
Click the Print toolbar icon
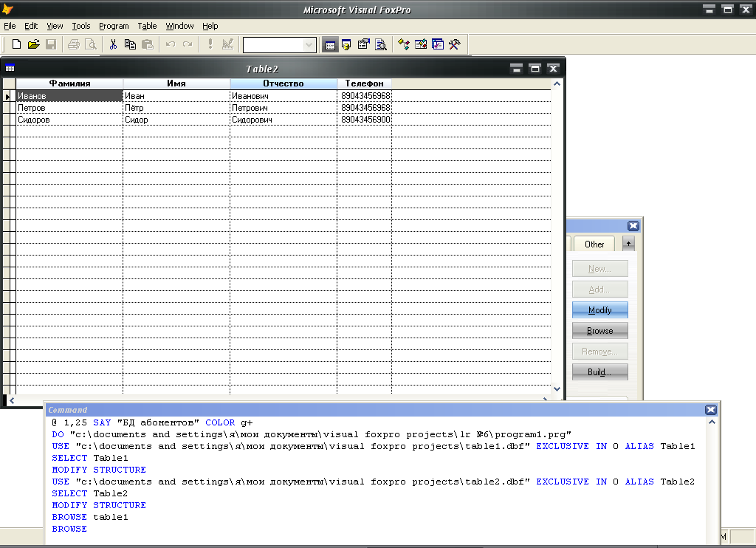(73, 44)
